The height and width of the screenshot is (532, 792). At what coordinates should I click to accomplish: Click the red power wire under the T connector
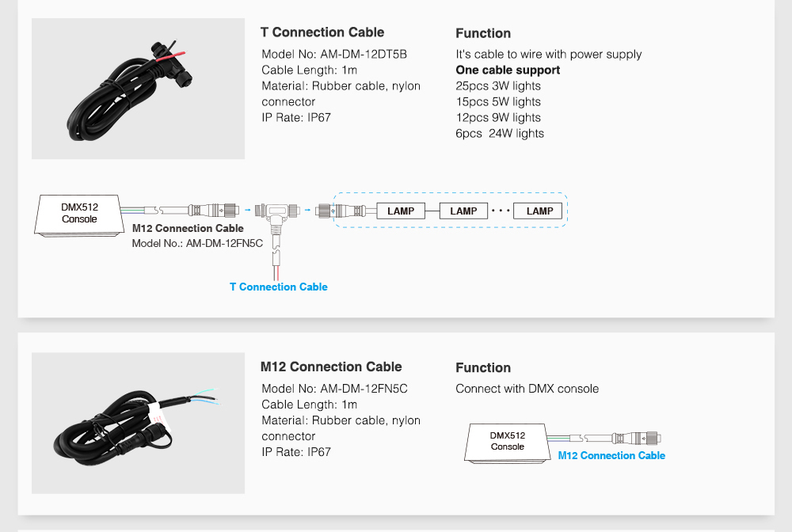point(275,270)
